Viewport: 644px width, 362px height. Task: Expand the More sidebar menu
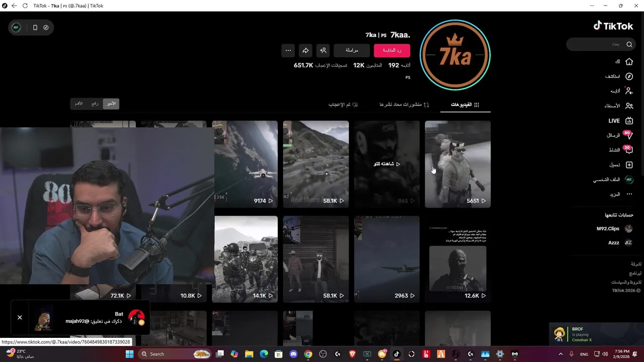(x=622, y=194)
